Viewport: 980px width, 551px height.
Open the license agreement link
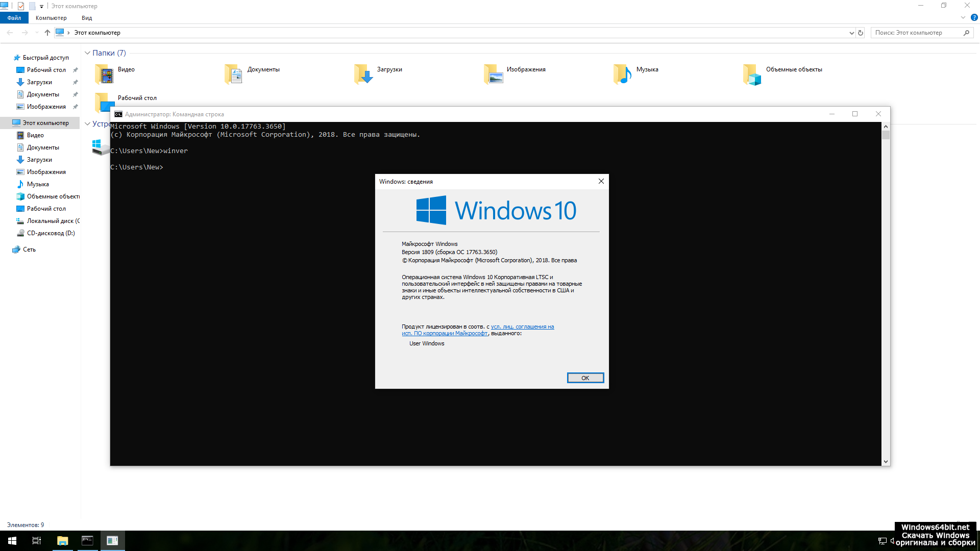522,327
